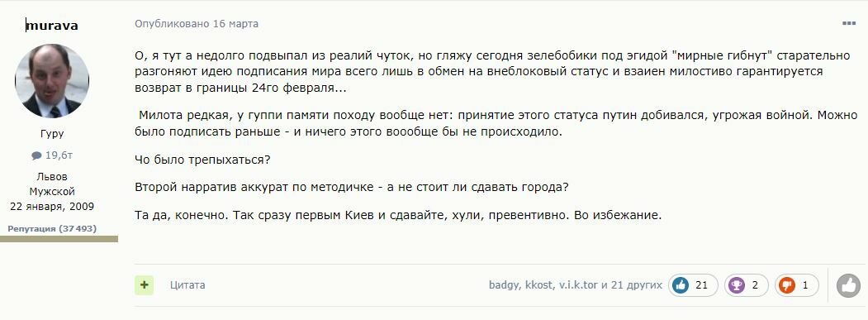Image resolution: width=868 pixels, height=320 pixels.
Task: Click murava's round avatar photo
Action: 52,81
